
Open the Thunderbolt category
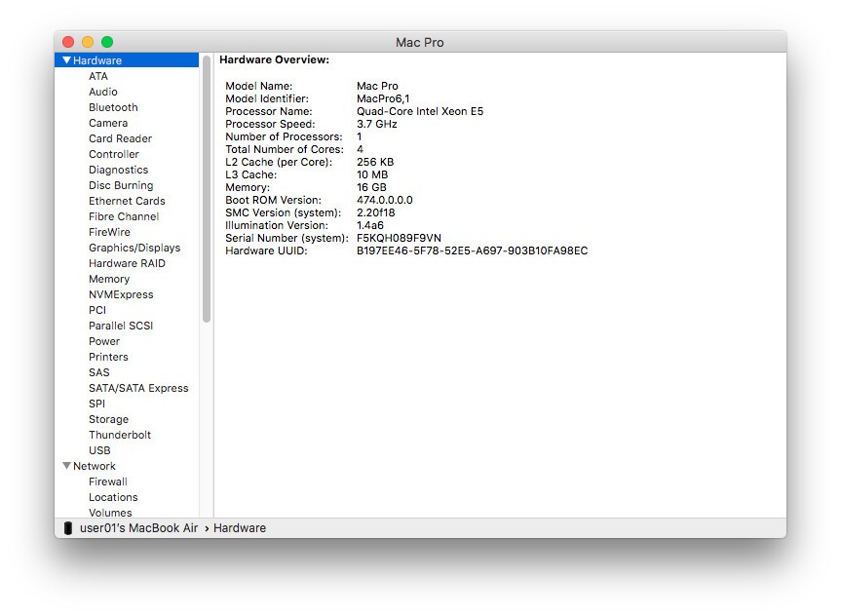point(120,435)
